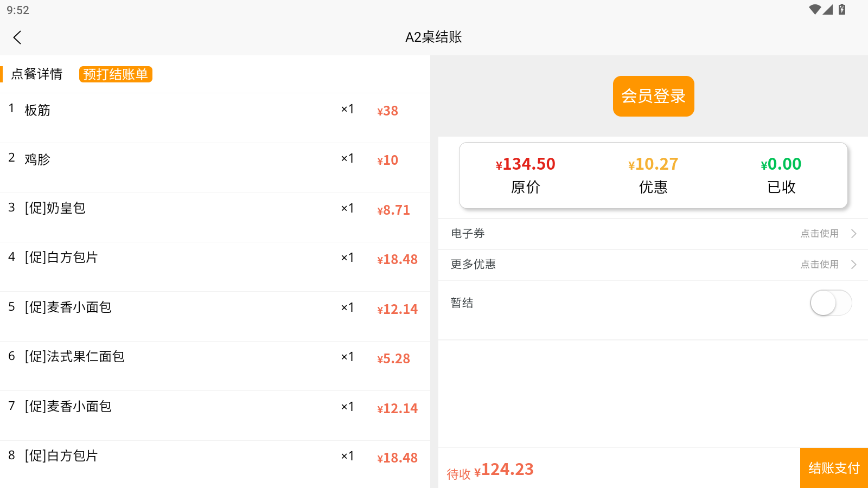Image resolution: width=868 pixels, height=488 pixels.
Task: Tap the battery status icon
Action: click(x=842, y=9)
